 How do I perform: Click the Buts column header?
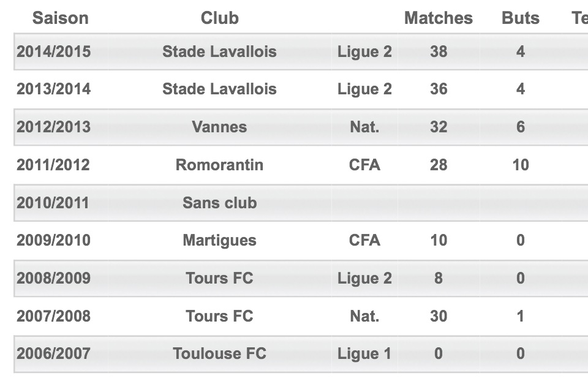coord(521,18)
